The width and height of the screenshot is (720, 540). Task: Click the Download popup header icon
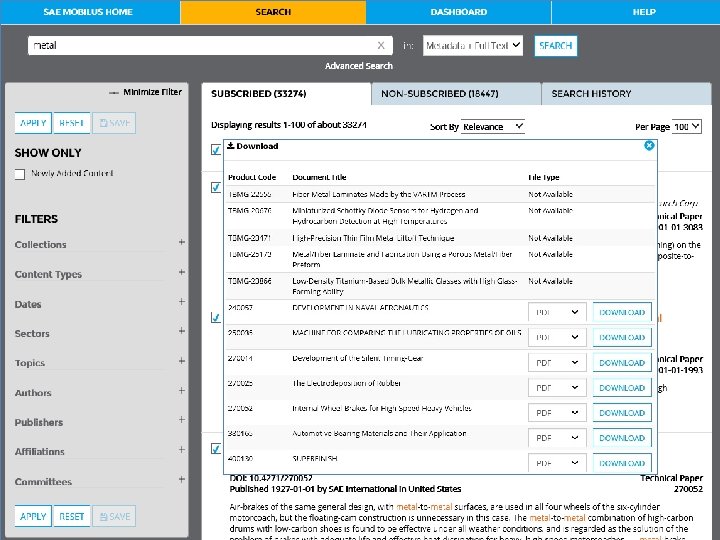231,146
